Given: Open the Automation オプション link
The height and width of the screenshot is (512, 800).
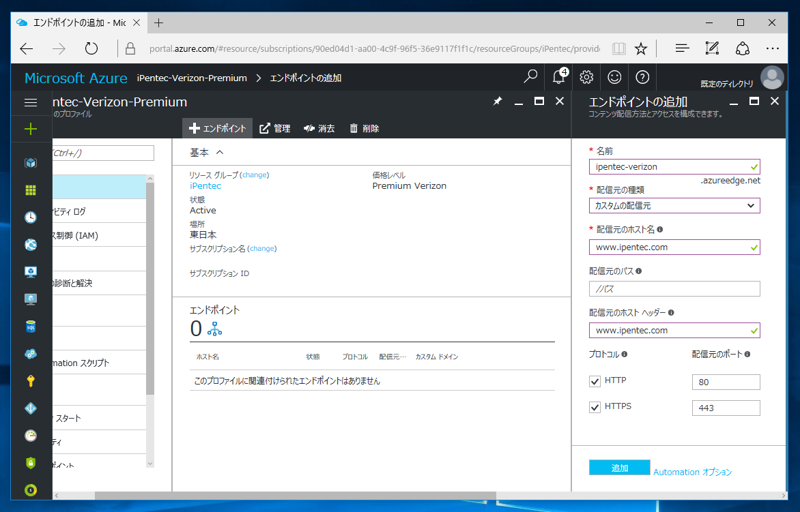Looking at the screenshot, I should point(692,472).
